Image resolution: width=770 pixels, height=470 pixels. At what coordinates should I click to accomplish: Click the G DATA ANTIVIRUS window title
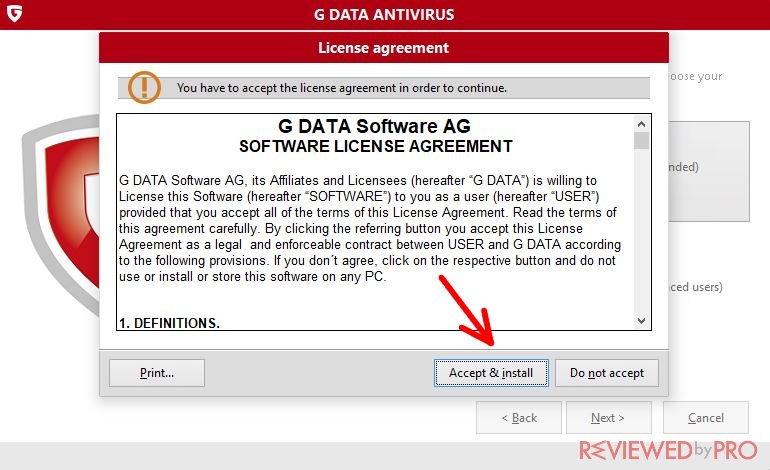point(385,14)
